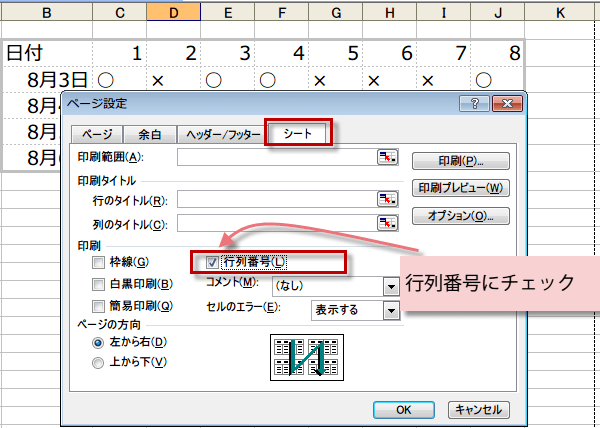Click the ○ cell under column C
Image resolution: width=600 pixels, height=428 pixels.
pyautogui.click(x=119, y=79)
